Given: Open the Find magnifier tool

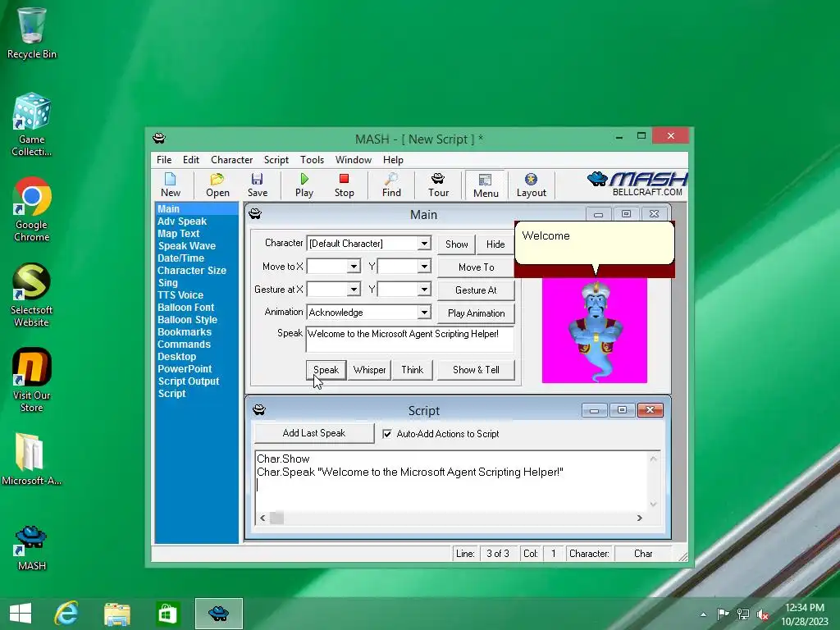Looking at the screenshot, I should pos(391,185).
